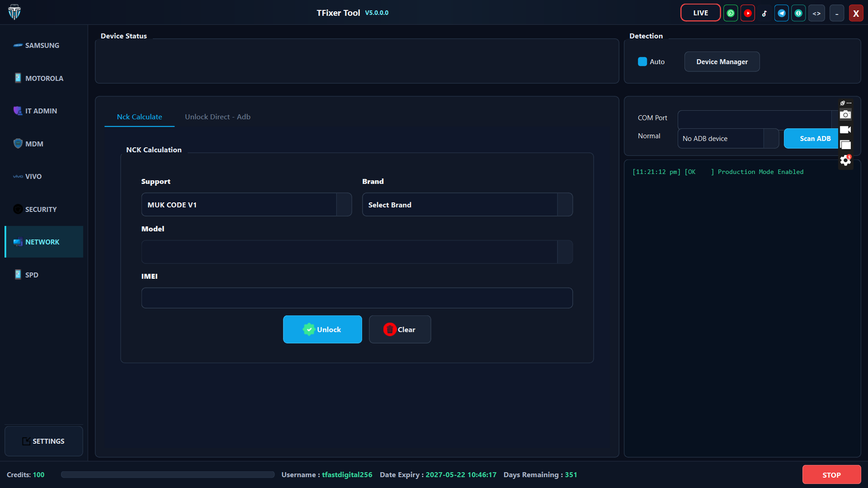Open the YouTube channel icon

[748, 13]
